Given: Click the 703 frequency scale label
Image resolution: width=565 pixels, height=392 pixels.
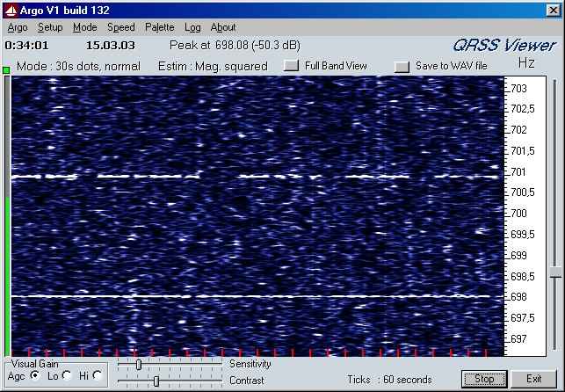Looking at the screenshot, I should (x=519, y=88).
